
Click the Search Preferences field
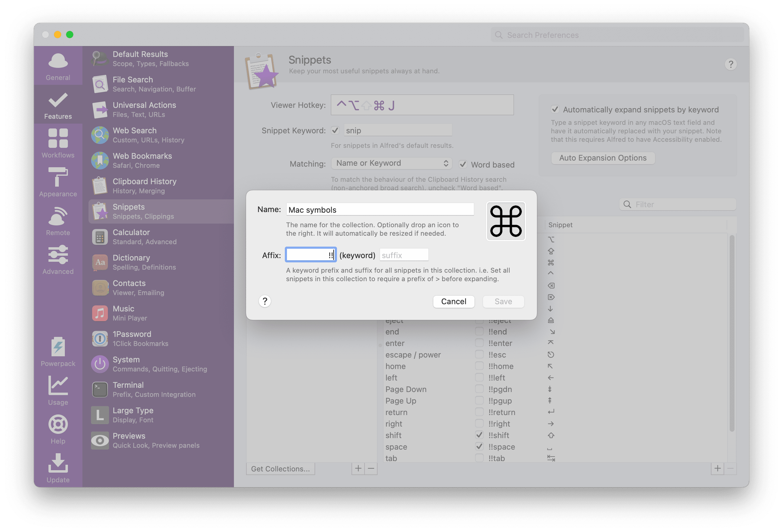[617, 35]
